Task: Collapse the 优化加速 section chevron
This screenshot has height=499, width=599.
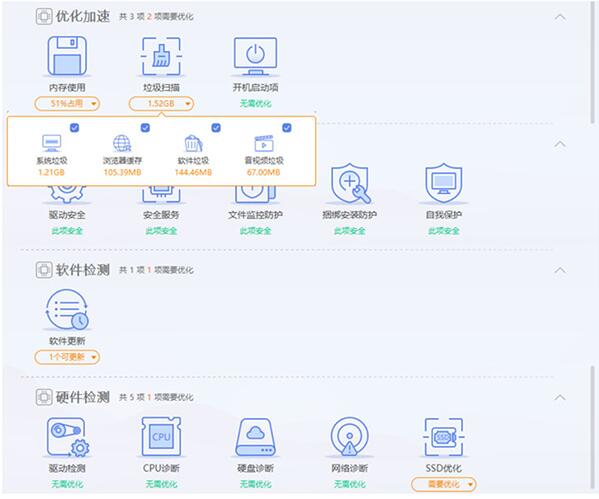Action: tap(560, 17)
